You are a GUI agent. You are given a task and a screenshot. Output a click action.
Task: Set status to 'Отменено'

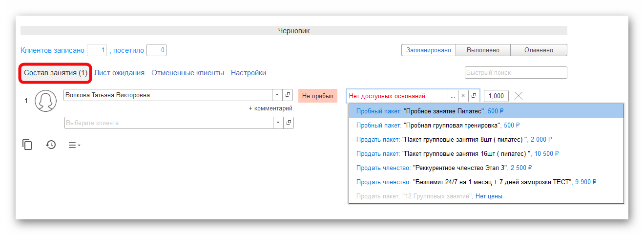539,50
